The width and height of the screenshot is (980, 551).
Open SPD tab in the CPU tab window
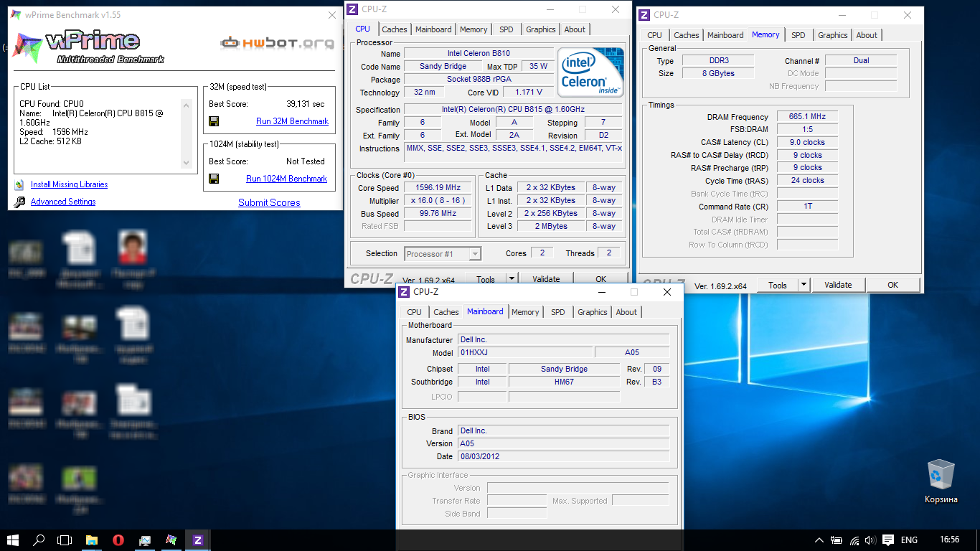tap(507, 29)
